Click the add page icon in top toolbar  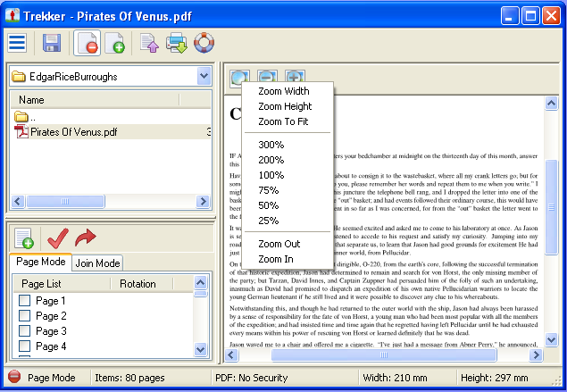tap(115, 43)
